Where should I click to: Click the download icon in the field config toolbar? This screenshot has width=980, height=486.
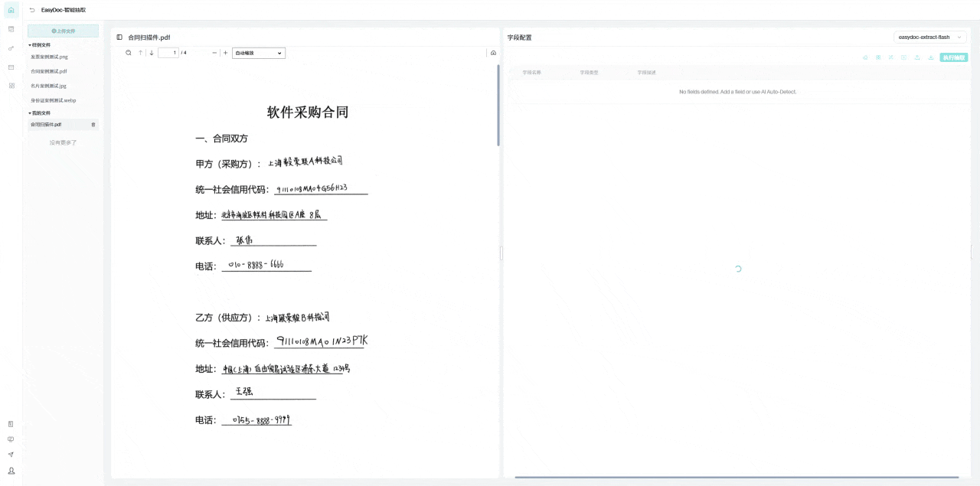[x=930, y=57]
